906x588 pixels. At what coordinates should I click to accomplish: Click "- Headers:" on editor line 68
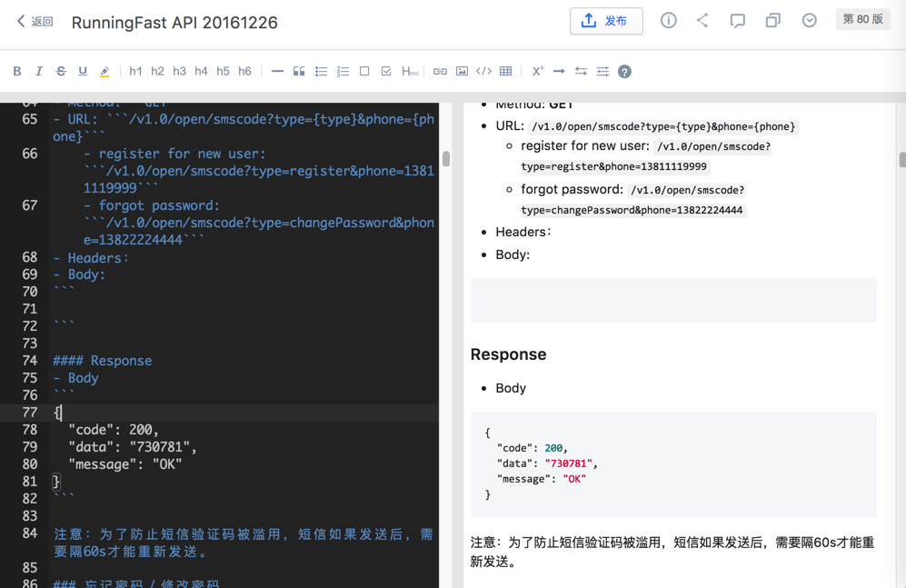pyautogui.click(x=91, y=257)
